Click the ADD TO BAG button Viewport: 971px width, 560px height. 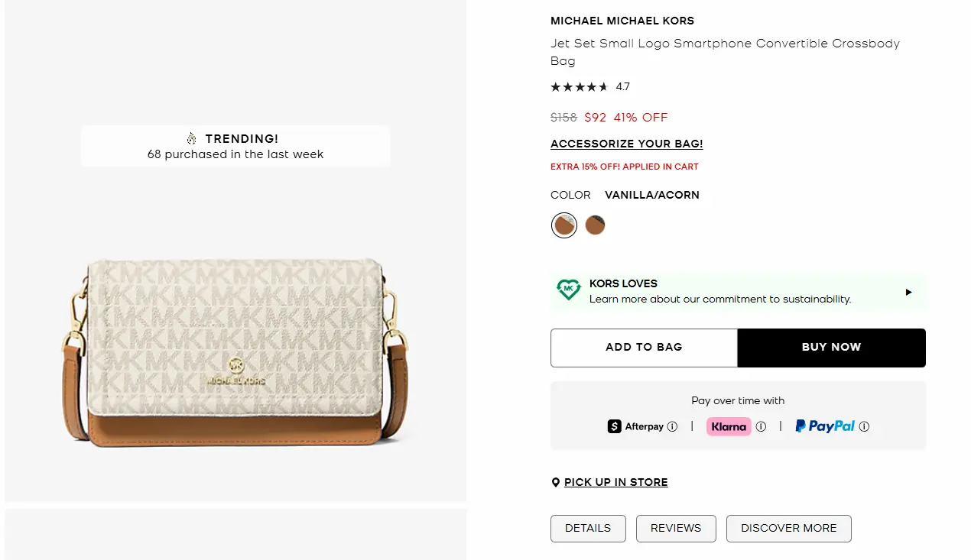click(644, 348)
